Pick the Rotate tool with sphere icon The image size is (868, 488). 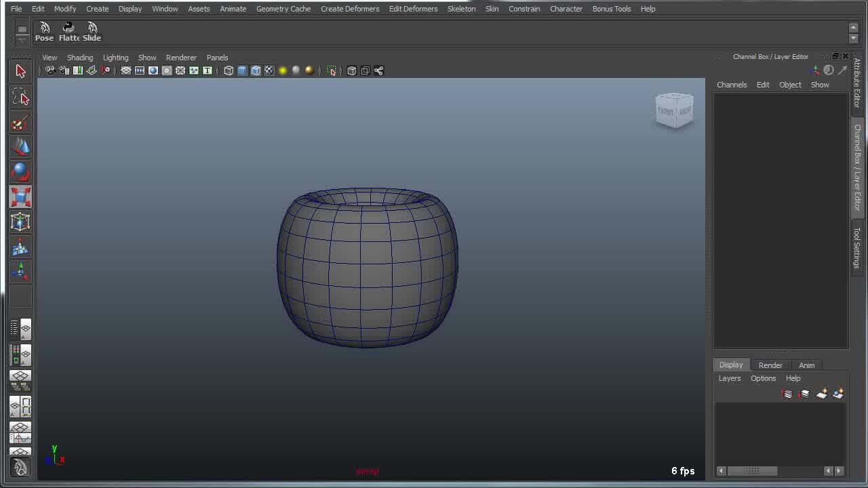click(20, 171)
